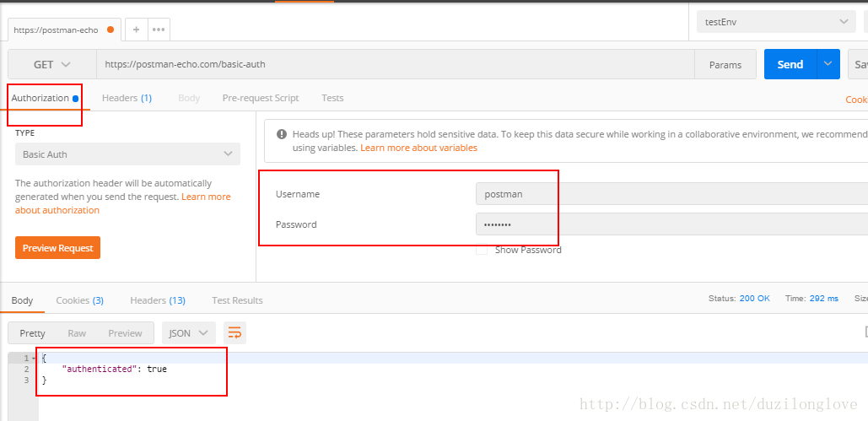Open the Pre-request Script tab

261,98
